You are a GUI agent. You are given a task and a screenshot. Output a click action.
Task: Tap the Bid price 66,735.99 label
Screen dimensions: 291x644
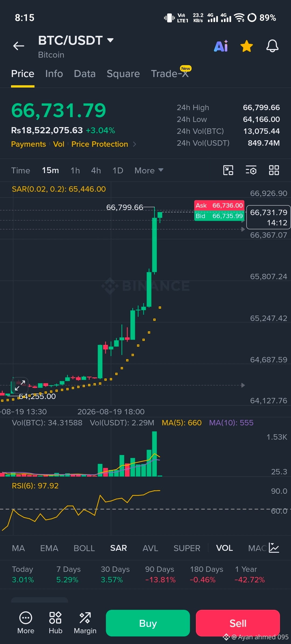[219, 216]
